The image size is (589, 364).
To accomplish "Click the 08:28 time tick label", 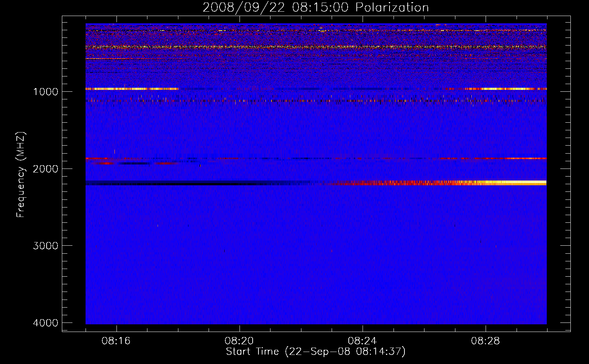I will point(486,341).
